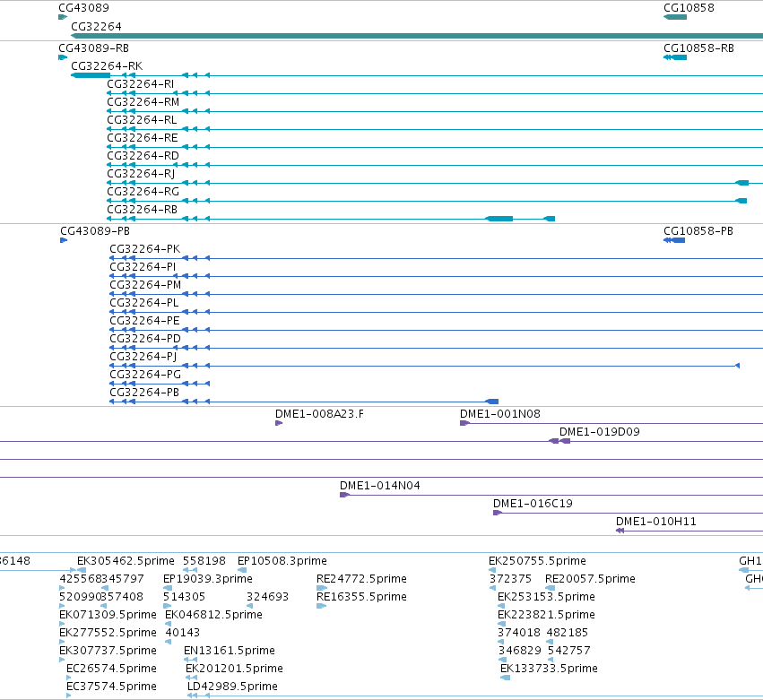Click protein CG43089-PB label

coord(95,231)
